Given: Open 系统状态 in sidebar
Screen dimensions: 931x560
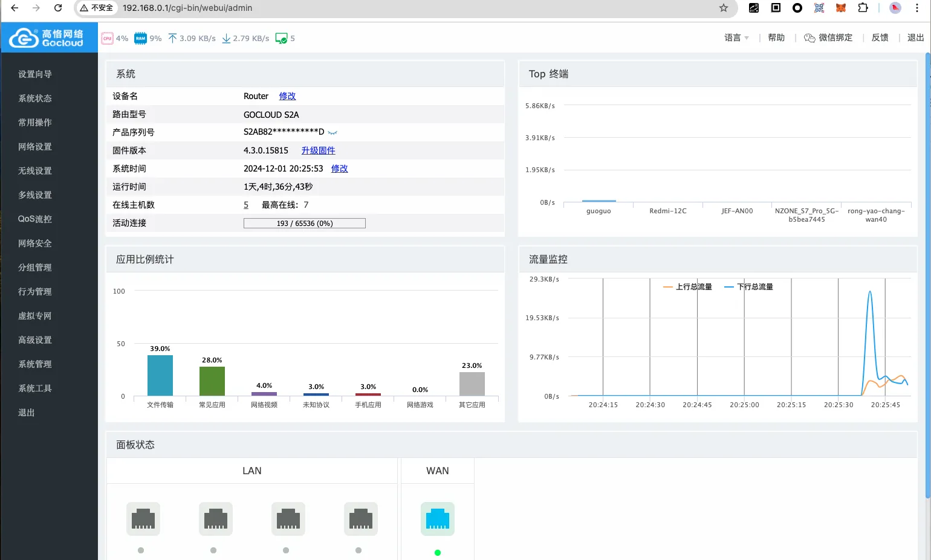Looking at the screenshot, I should 35,98.
